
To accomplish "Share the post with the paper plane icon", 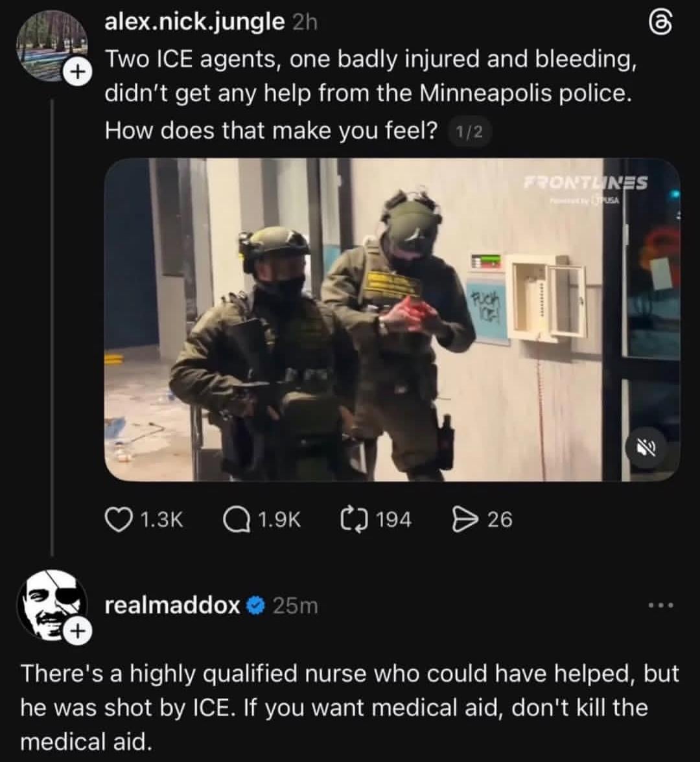I will (x=464, y=520).
